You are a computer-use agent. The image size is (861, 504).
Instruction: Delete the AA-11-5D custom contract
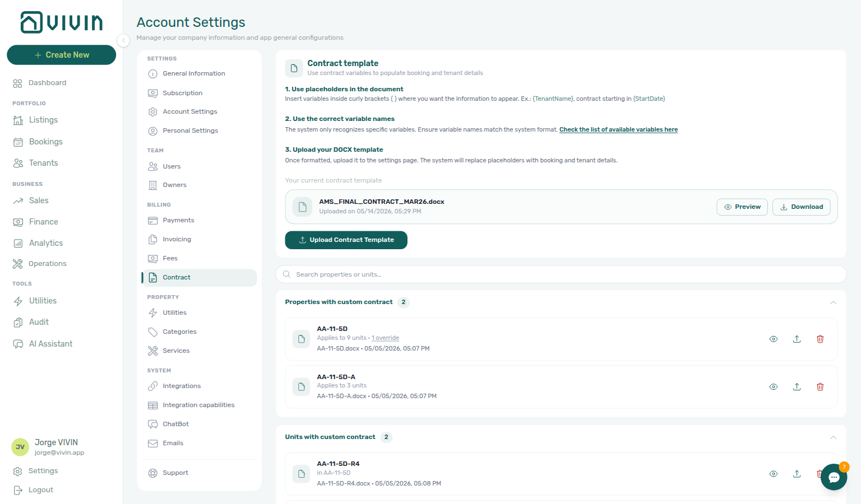[820, 339]
